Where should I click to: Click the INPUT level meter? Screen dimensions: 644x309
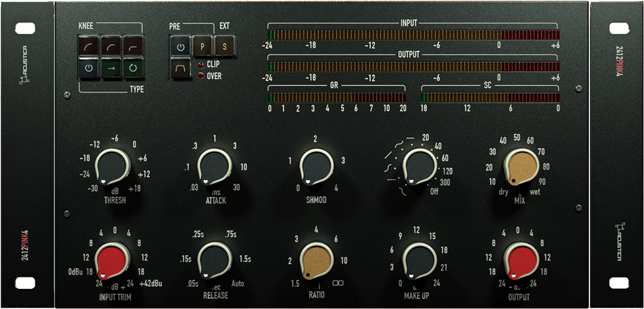pyautogui.click(x=413, y=35)
